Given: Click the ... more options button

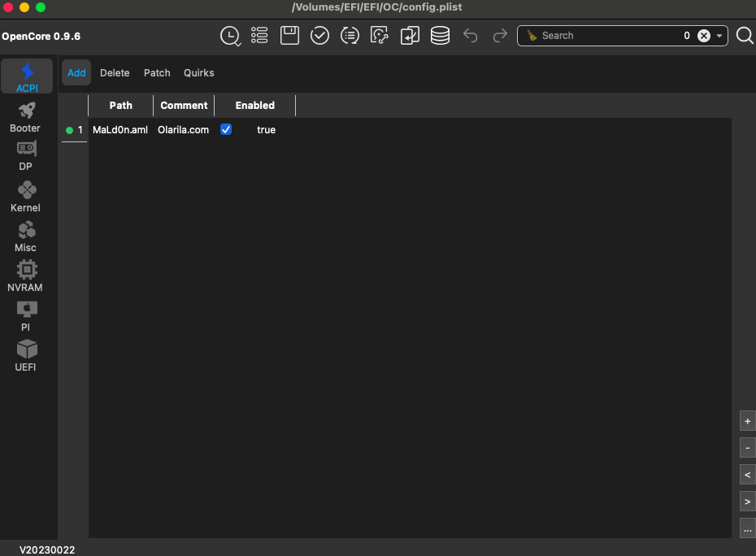Looking at the screenshot, I should pyautogui.click(x=747, y=528).
